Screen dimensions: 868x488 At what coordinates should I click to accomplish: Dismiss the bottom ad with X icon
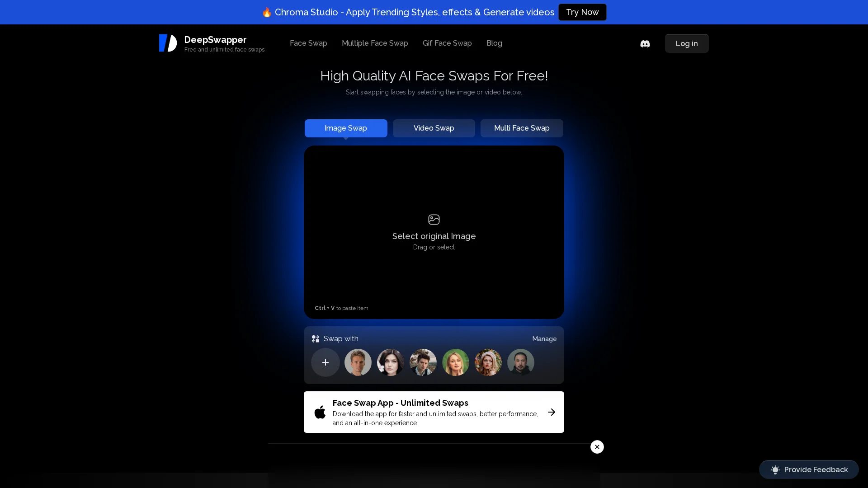coord(597,447)
